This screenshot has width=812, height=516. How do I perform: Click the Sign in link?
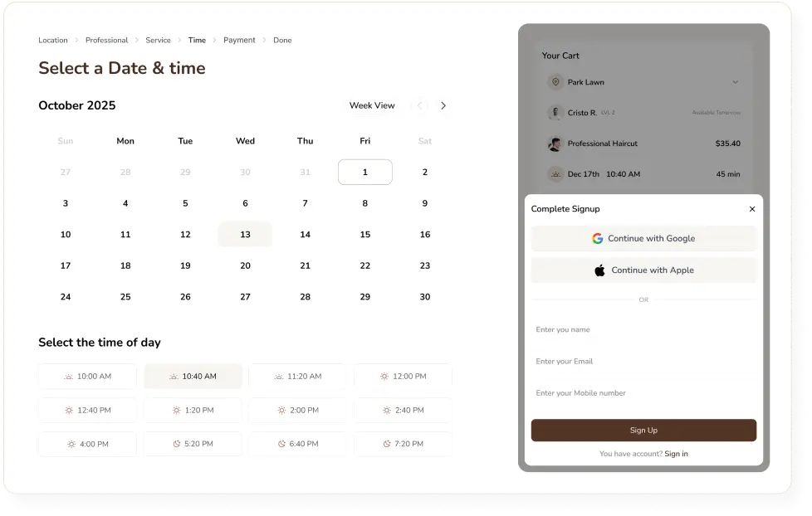click(675, 454)
